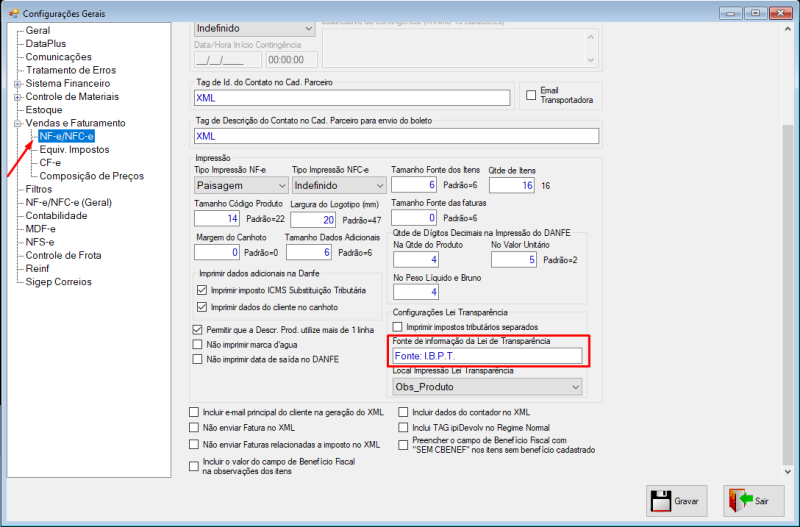
Task: Toggle Preencher campo Benefício Fiscal SEM CBENEF
Action: [x=404, y=445]
